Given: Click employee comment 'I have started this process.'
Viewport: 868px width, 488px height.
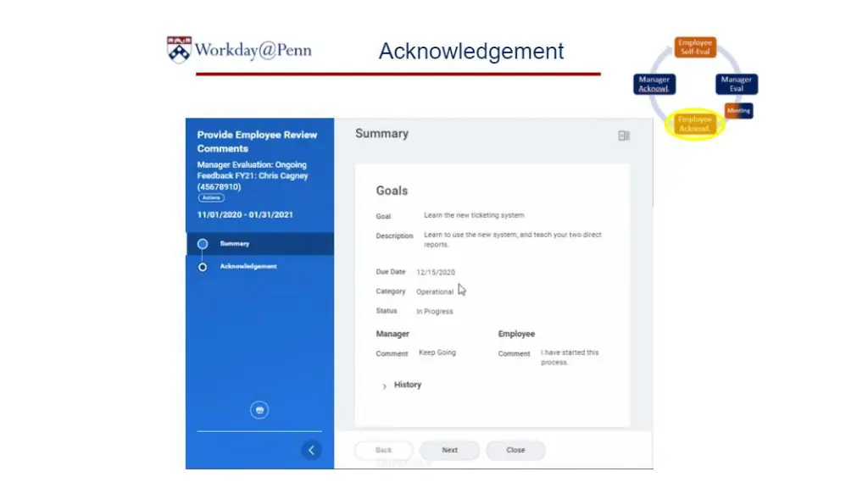Looking at the screenshot, I should (x=570, y=358).
